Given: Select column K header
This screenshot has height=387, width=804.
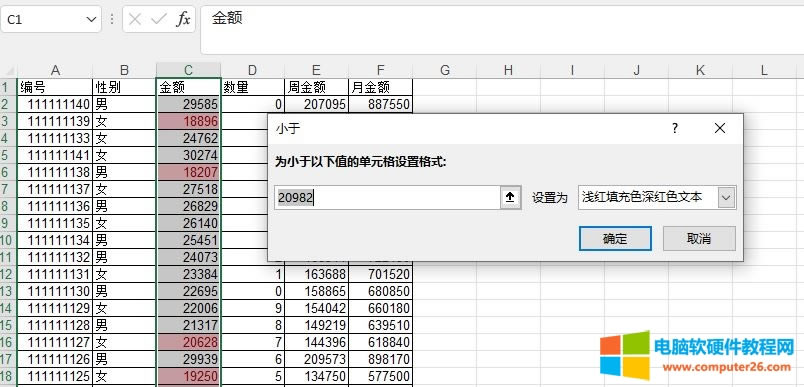Looking at the screenshot, I should 700,70.
